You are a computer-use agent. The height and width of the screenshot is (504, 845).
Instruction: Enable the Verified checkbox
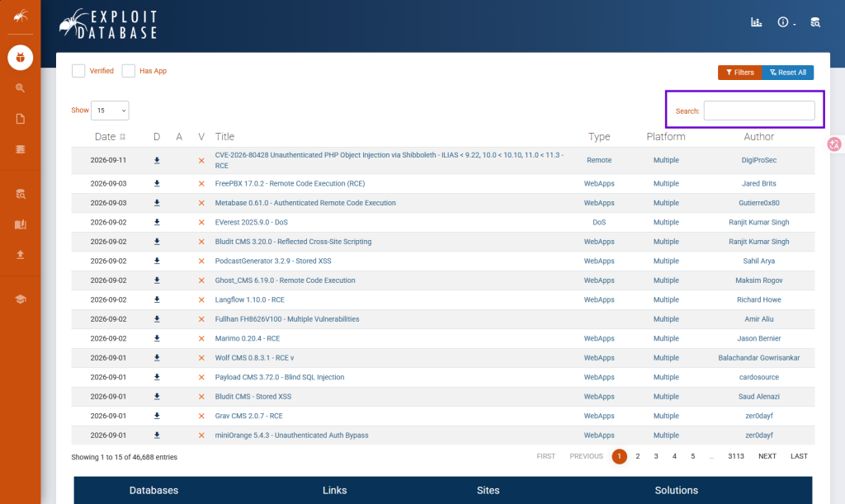pyautogui.click(x=78, y=71)
